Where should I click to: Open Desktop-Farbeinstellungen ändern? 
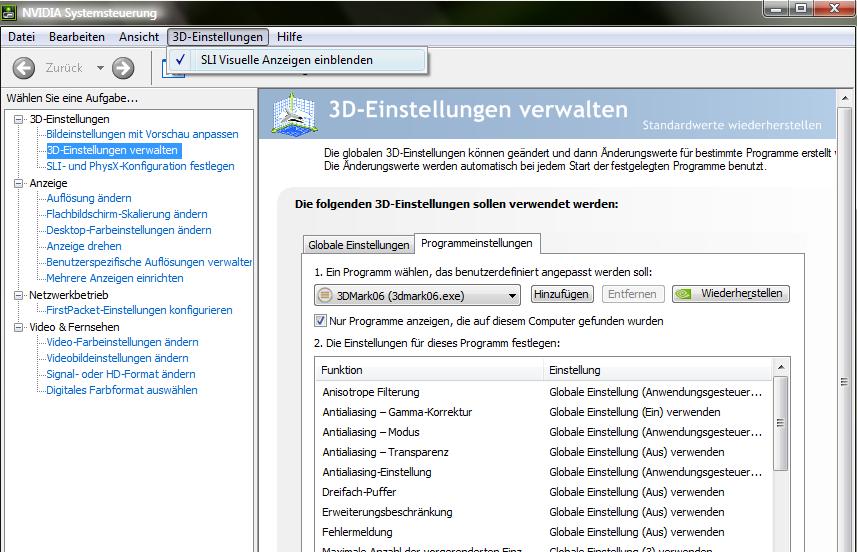[x=128, y=230]
